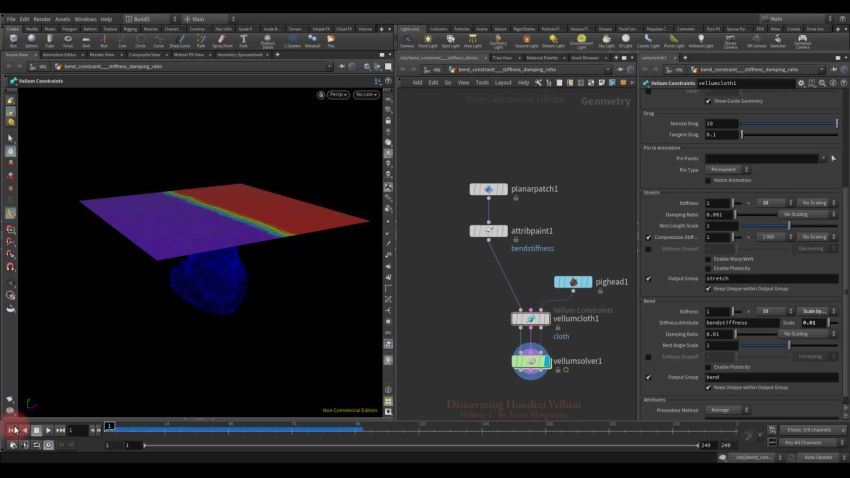Click the play forward button
The width and height of the screenshot is (850, 478).
(48, 430)
